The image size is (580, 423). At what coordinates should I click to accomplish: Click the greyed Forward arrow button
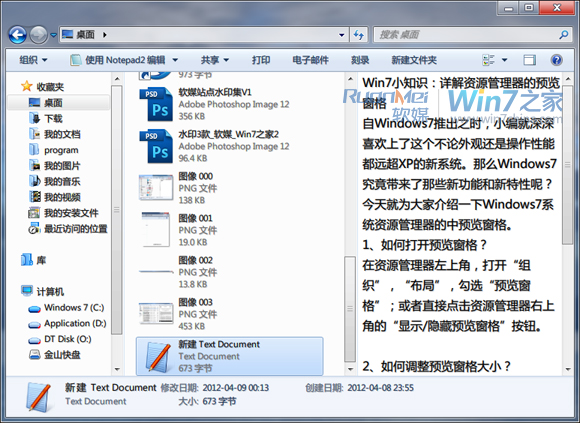point(38,35)
